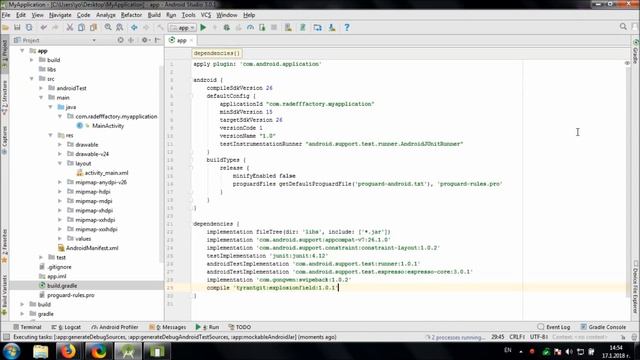The width and height of the screenshot is (640, 360).
Task: Select AndroidManifest.xml in project tree
Action: (x=92, y=248)
